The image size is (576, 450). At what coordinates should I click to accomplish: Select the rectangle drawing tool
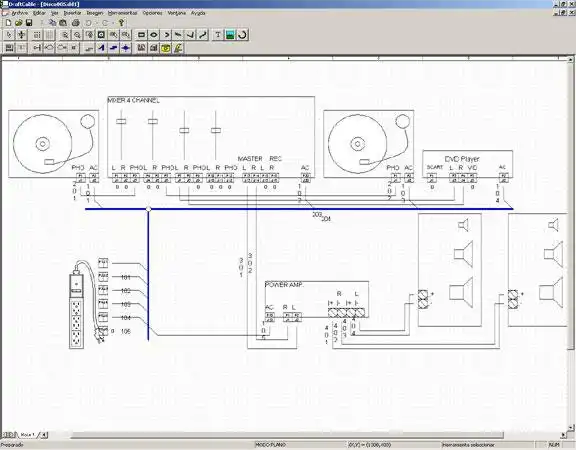pos(141,35)
